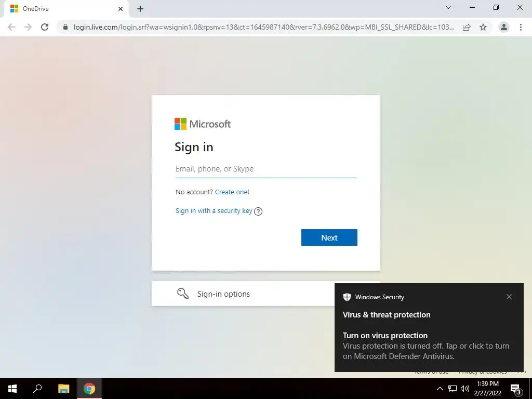Click the browser back arrow
This screenshot has height=399, width=532.
click(11, 27)
